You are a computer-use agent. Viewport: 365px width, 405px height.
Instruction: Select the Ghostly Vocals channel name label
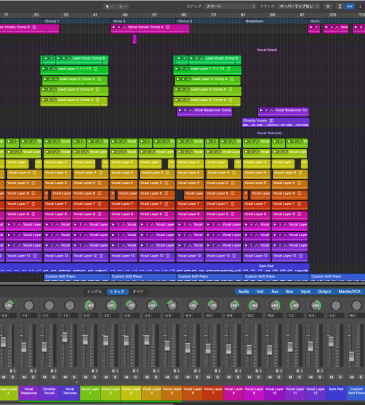pos(49,393)
